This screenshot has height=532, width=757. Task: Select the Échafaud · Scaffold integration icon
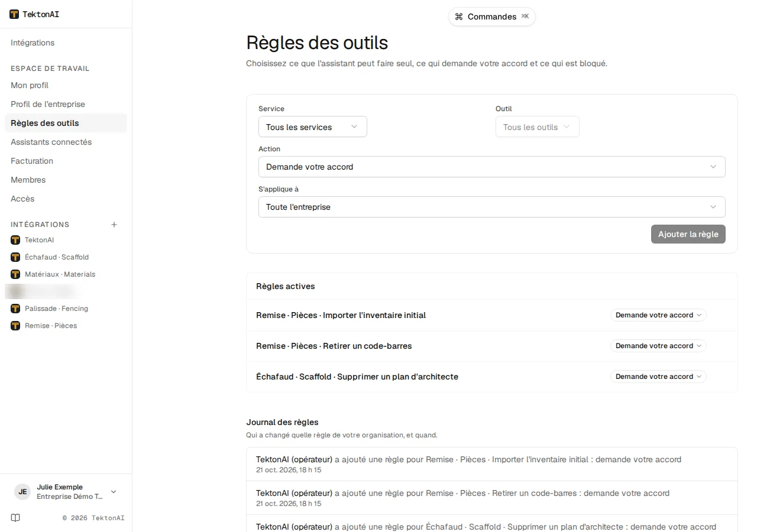[x=15, y=257]
